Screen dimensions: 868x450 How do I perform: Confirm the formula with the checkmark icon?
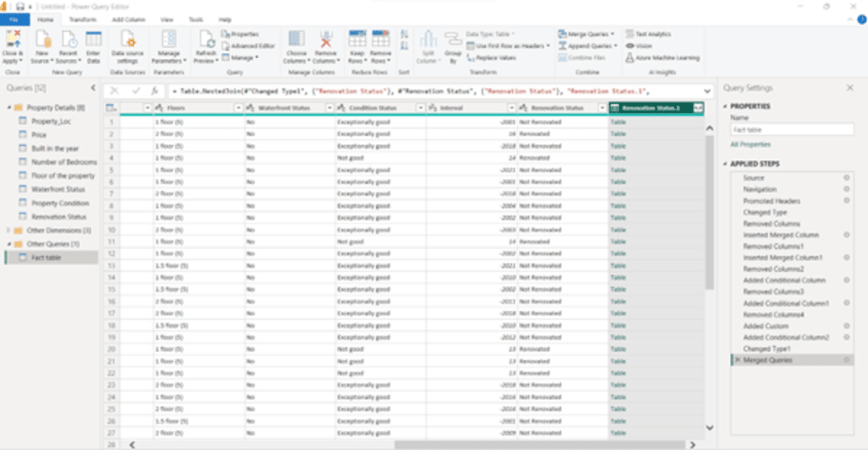tap(135, 91)
